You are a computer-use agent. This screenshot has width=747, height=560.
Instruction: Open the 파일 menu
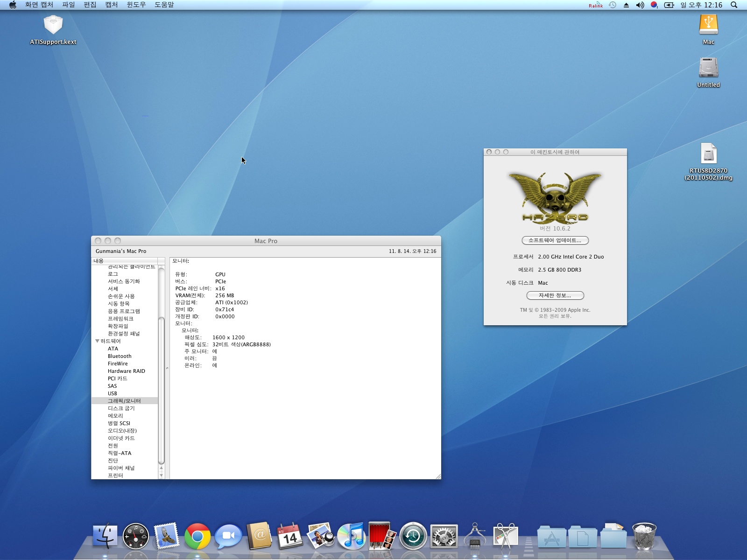(69, 5)
